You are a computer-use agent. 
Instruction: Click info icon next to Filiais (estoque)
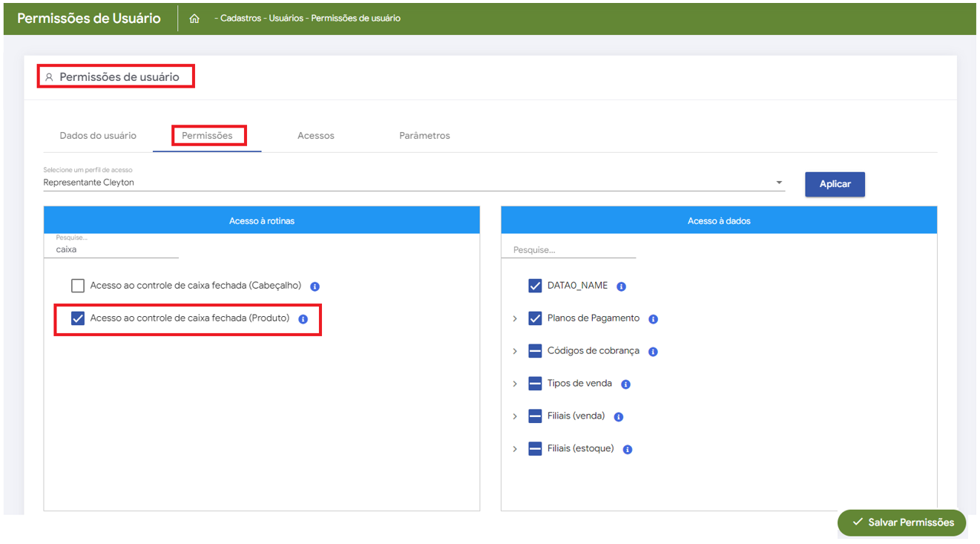pyautogui.click(x=627, y=450)
